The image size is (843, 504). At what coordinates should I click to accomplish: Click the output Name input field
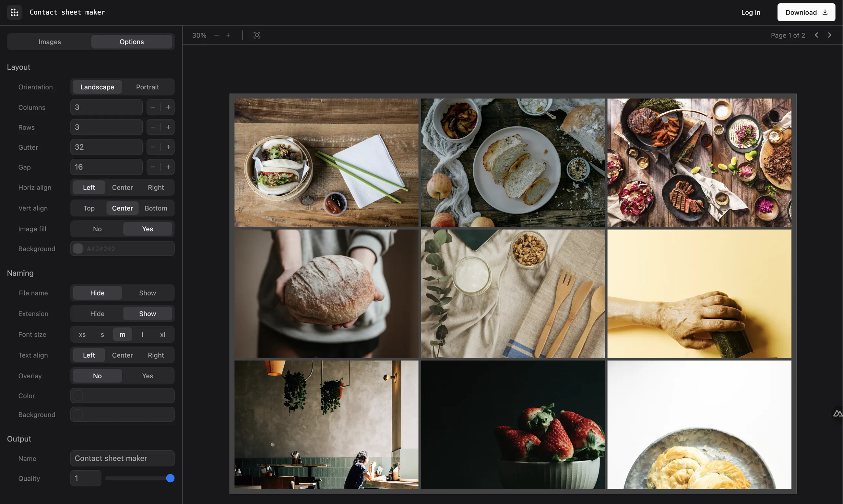[122, 458]
